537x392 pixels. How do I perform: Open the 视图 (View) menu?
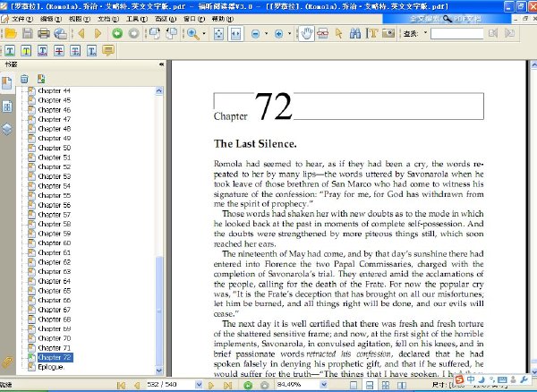pyautogui.click(x=80, y=19)
